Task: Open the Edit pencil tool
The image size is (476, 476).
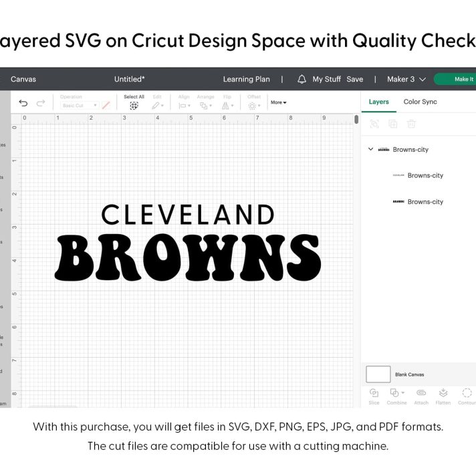Action: tap(158, 106)
